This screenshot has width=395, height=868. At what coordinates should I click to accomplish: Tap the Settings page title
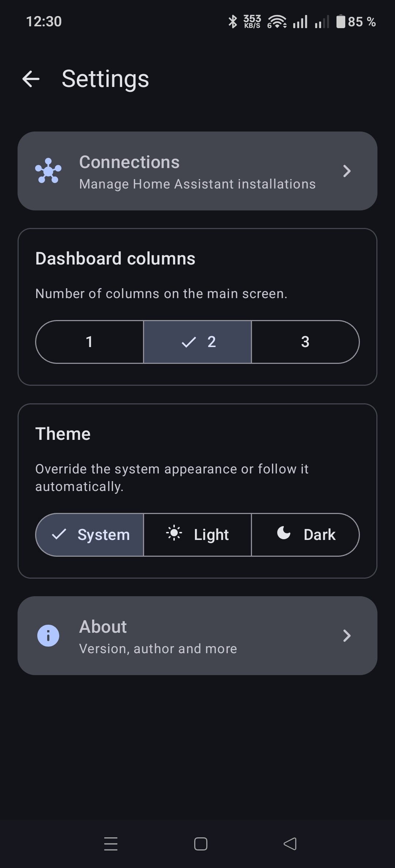[x=105, y=79]
